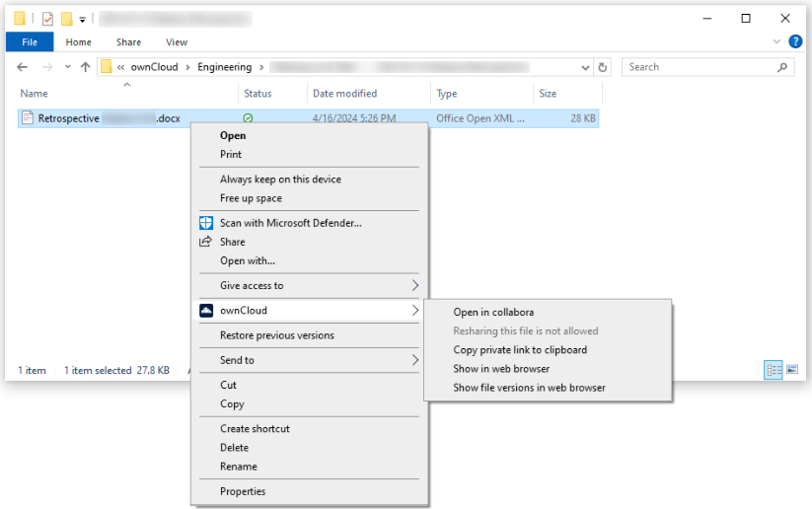Expand the Send to submenu
This screenshot has height=509, width=812.
pyautogui.click(x=414, y=361)
